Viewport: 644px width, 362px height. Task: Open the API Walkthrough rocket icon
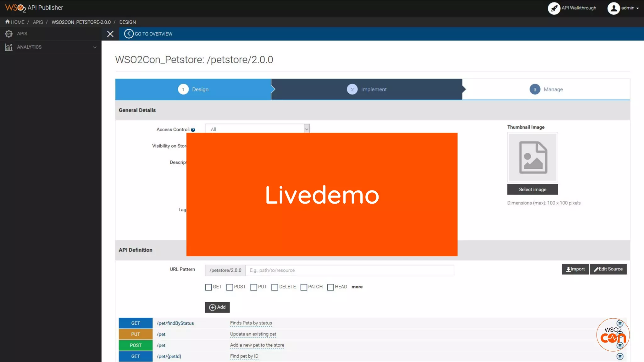coord(554,8)
